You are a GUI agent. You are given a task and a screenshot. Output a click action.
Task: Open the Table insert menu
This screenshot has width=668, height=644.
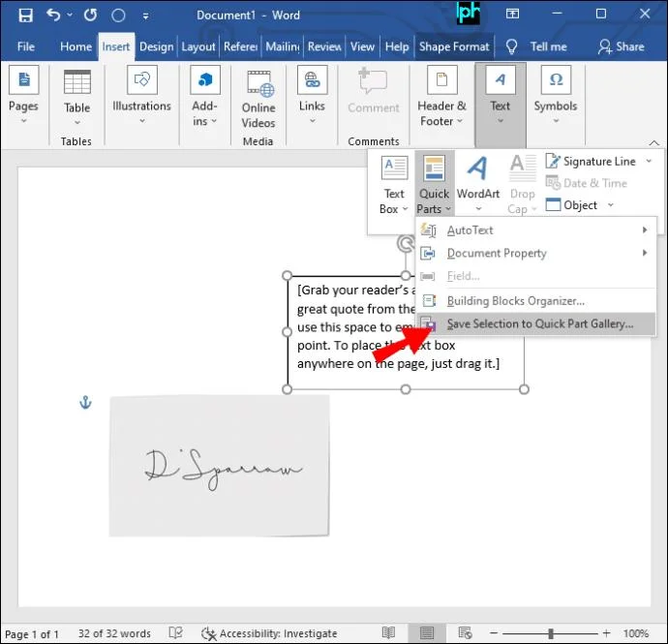coord(76,97)
